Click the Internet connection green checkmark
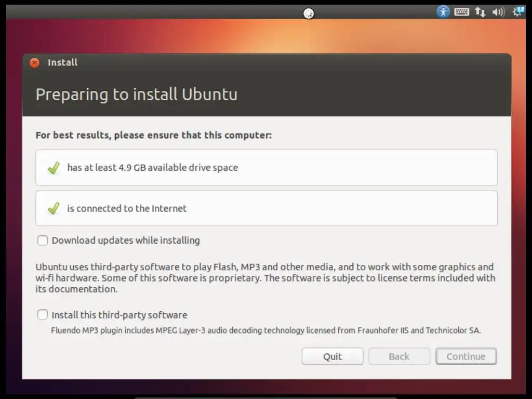 pyautogui.click(x=54, y=208)
